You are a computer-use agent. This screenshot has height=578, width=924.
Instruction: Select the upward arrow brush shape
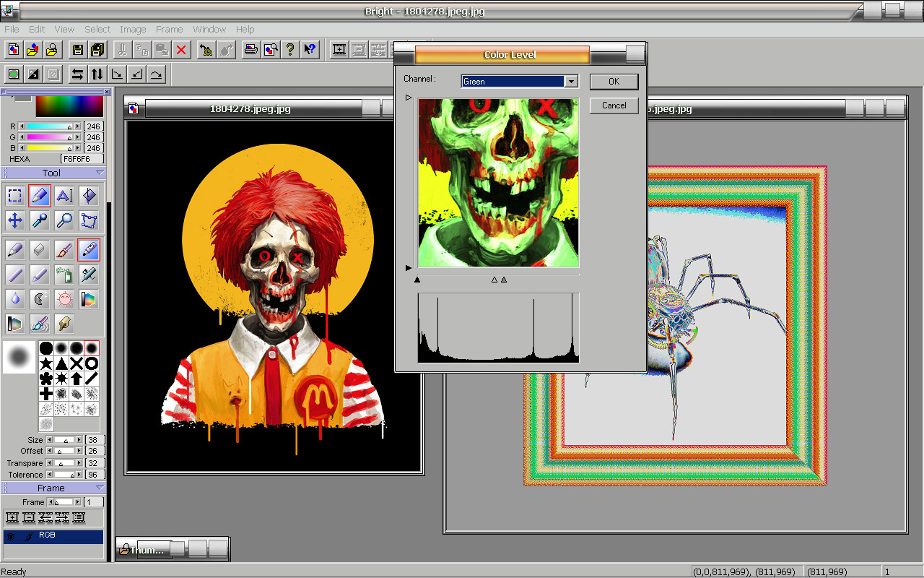(x=77, y=379)
